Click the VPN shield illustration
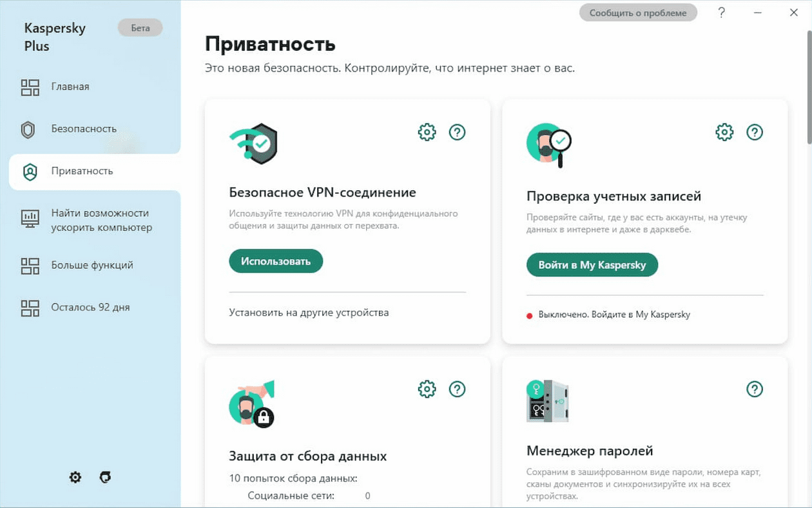This screenshot has width=812, height=508. [253, 144]
